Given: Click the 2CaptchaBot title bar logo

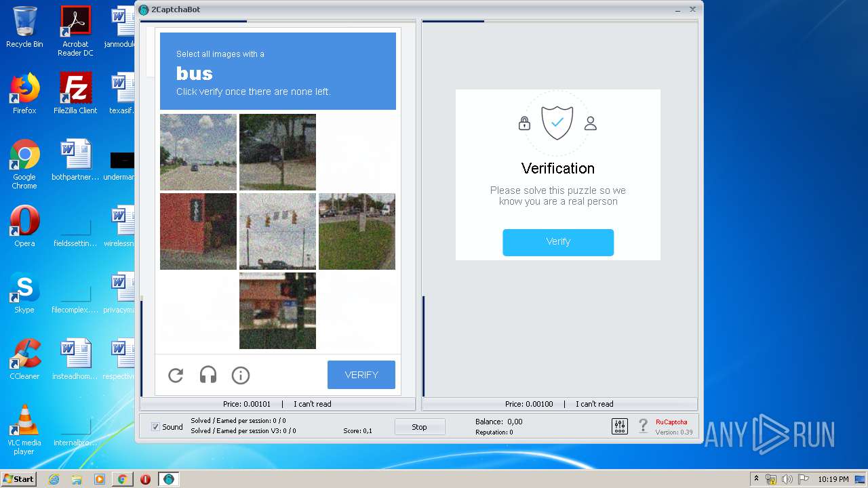Looking at the screenshot, I should 144,9.
